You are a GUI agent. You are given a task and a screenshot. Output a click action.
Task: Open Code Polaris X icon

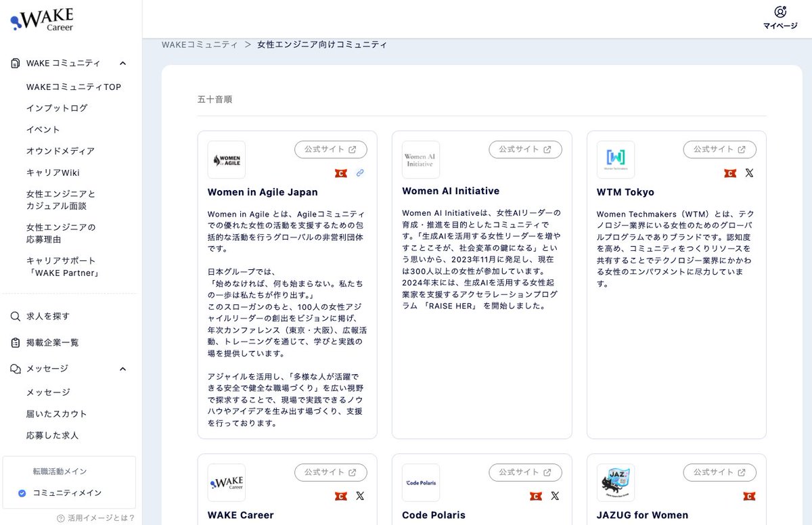pyautogui.click(x=555, y=496)
